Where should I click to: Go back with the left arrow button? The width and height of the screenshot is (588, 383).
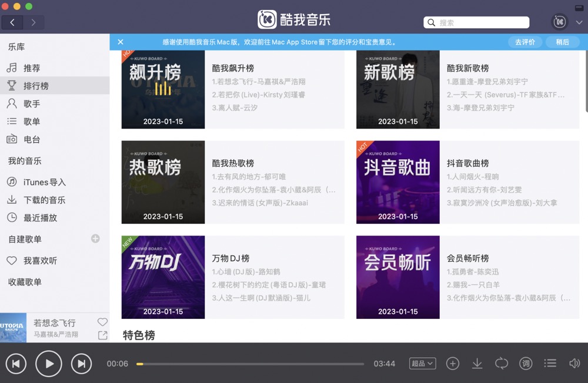[x=12, y=22]
